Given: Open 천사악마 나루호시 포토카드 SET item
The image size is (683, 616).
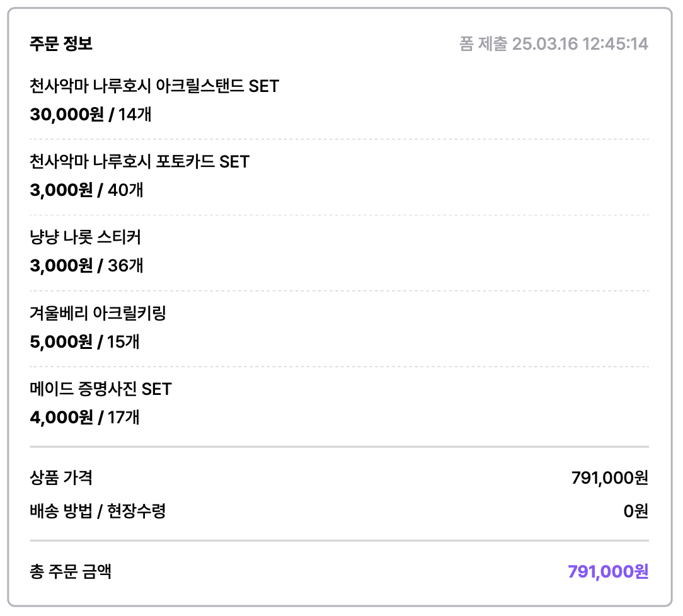Looking at the screenshot, I should 139,161.
